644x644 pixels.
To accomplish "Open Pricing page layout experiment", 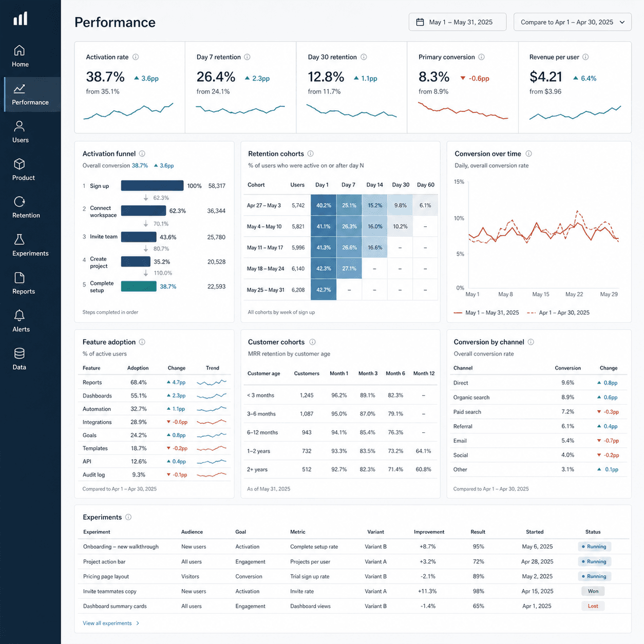I will click(x=106, y=576).
